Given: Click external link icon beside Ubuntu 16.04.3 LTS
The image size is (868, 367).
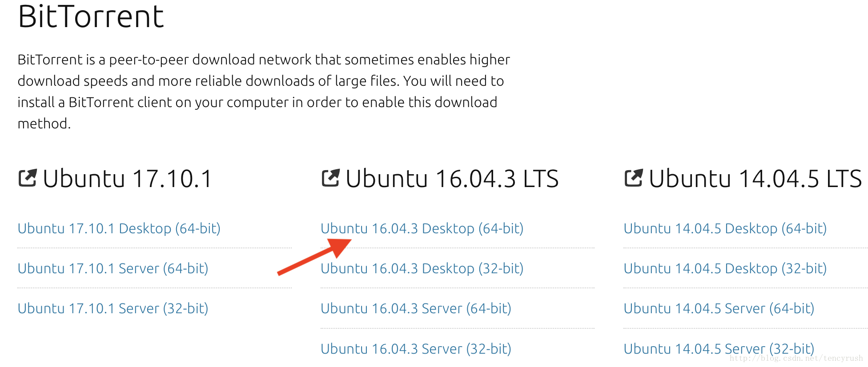Looking at the screenshot, I should [330, 178].
